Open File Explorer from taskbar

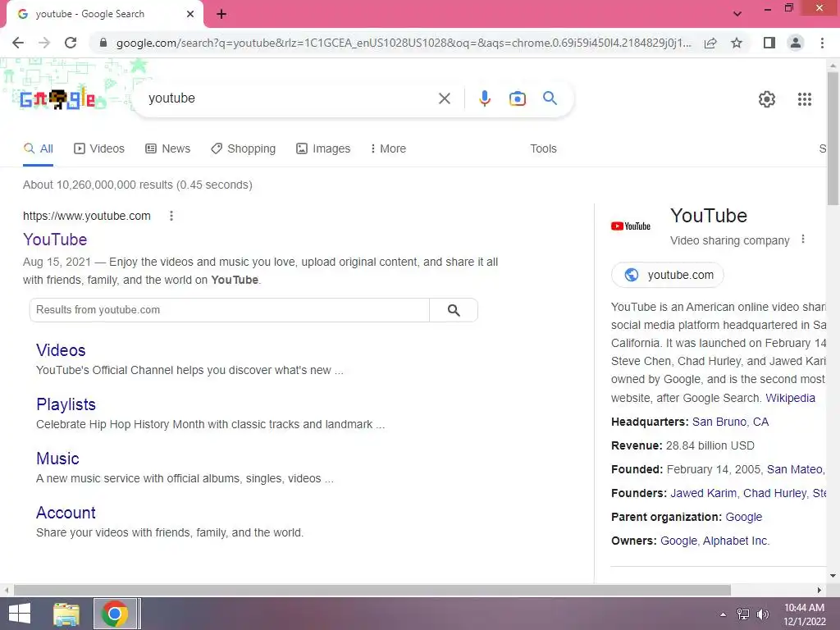(66, 614)
